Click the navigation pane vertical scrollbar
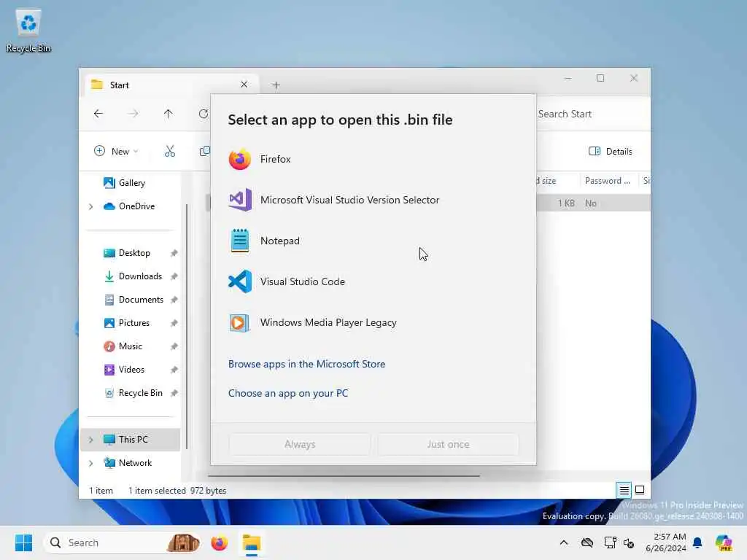The width and height of the screenshot is (747, 560). (187, 326)
